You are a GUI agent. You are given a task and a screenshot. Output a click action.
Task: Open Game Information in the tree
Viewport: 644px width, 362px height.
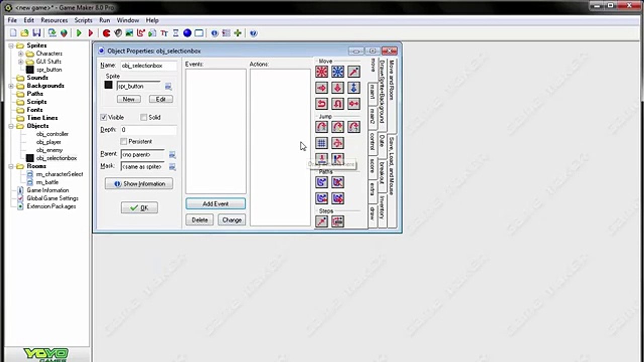coord(48,191)
